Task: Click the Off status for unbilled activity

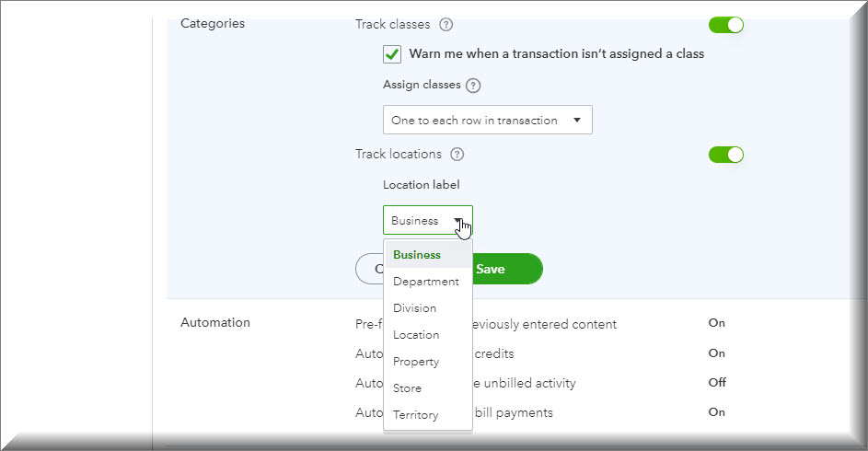Action: click(x=716, y=383)
